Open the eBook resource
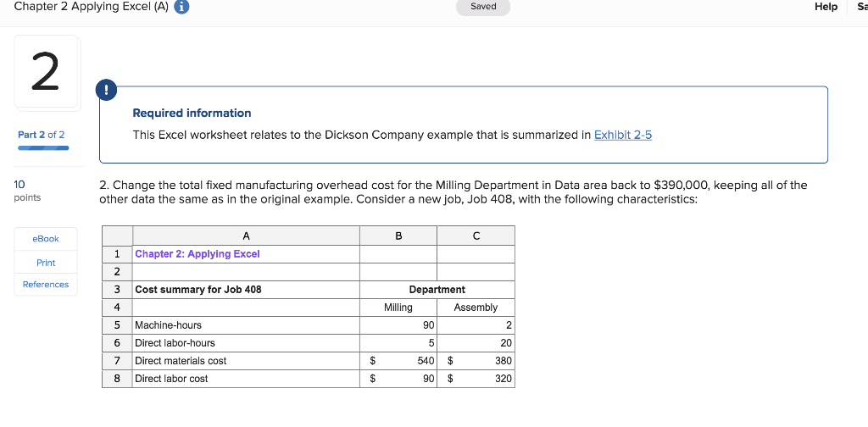Viewport: 868px width, 427px height. click(46, 239)
